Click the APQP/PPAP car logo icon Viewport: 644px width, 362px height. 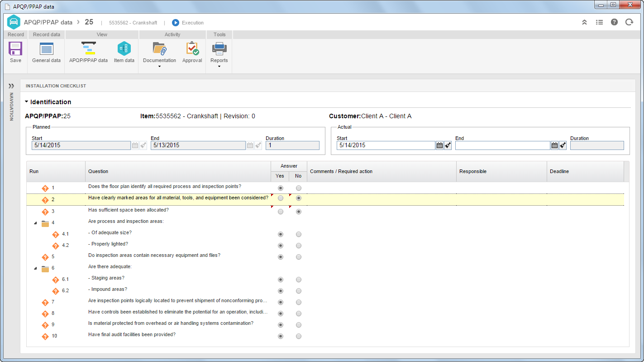(14, 22)
